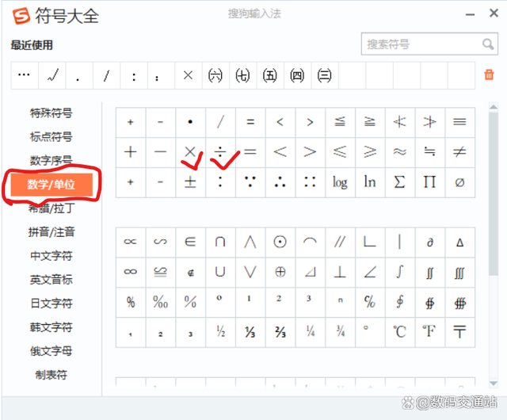Screen dimensions: 507x420
Task: Open the 俄文字母 category
Action: (51, 351)
